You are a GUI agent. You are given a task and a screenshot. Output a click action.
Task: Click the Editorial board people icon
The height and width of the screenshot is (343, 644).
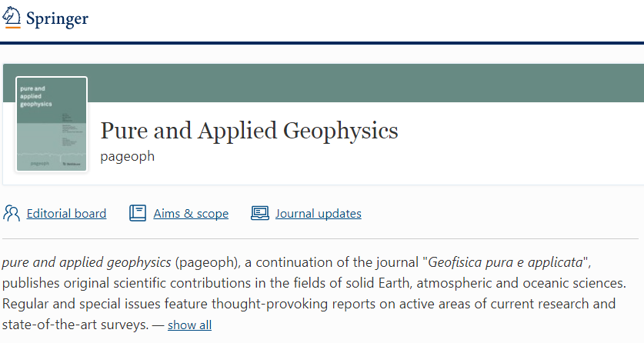tap(12, 213)
